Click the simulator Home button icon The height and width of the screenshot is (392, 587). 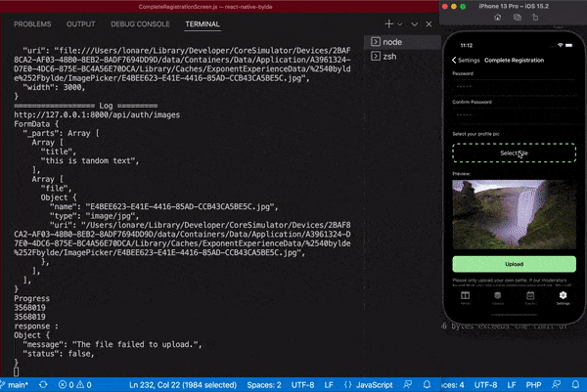[x=498, y=18]
